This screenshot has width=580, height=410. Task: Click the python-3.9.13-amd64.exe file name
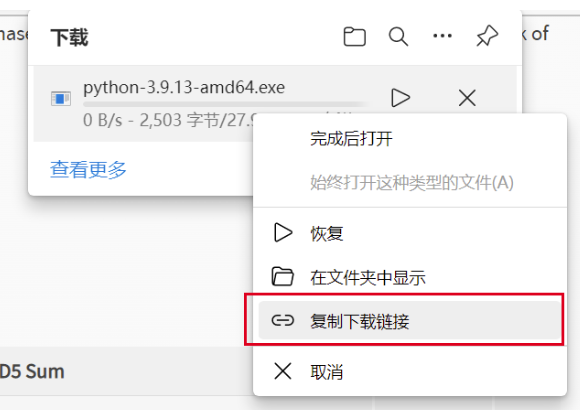point(184,88)
